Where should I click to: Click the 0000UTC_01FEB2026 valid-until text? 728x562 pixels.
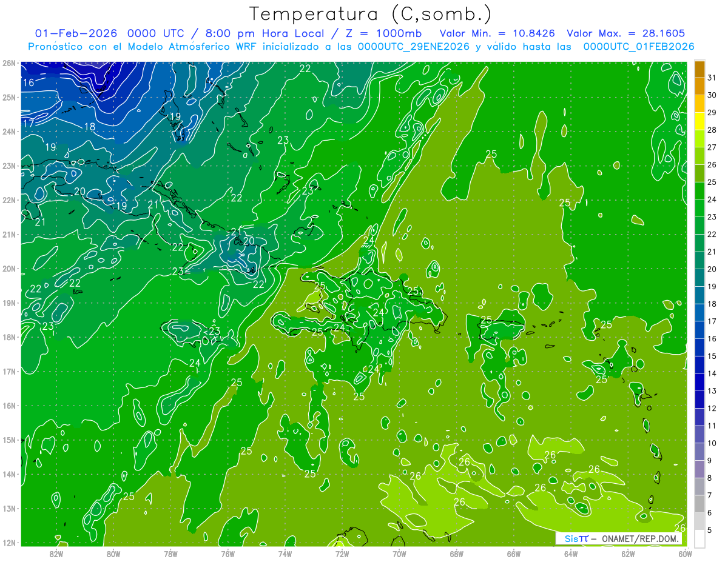click(x=639, y=46)
